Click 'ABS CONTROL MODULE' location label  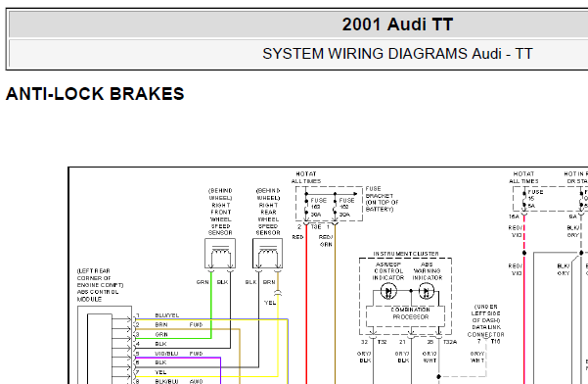[98, 296]
